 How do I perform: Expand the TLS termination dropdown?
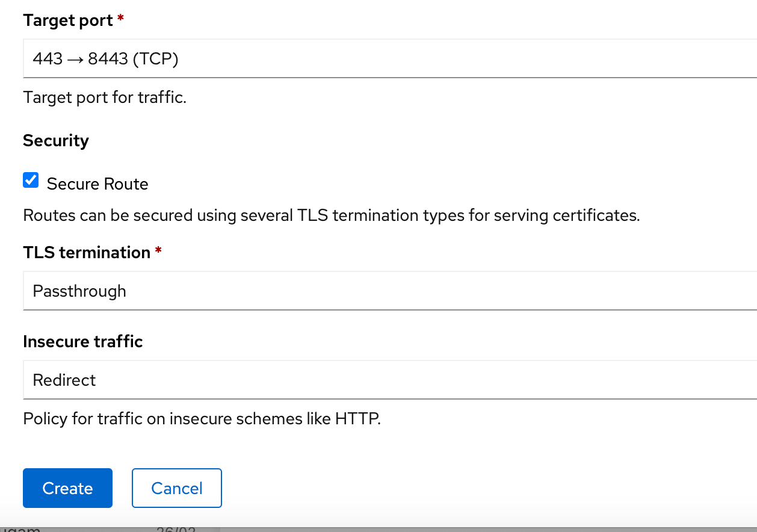click(390, 291)
